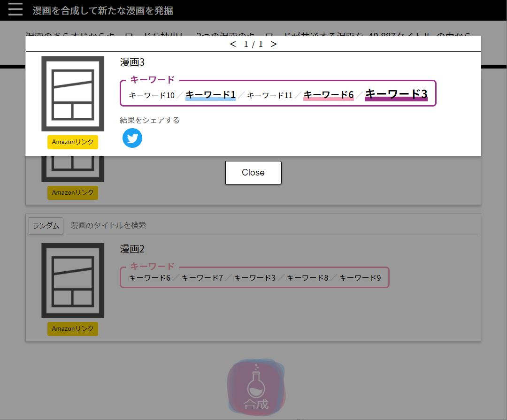Viewport: 507px width, 420px height.
Task: Go back with the < pagination arrow
Action: click(232, 44)
